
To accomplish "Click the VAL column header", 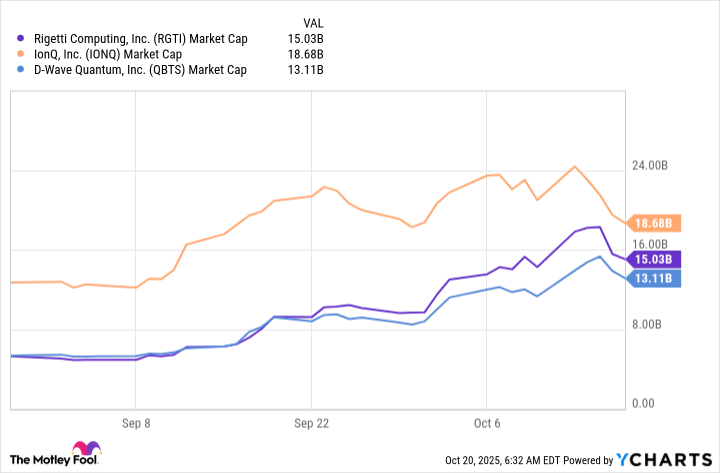I will coord(314,21).
